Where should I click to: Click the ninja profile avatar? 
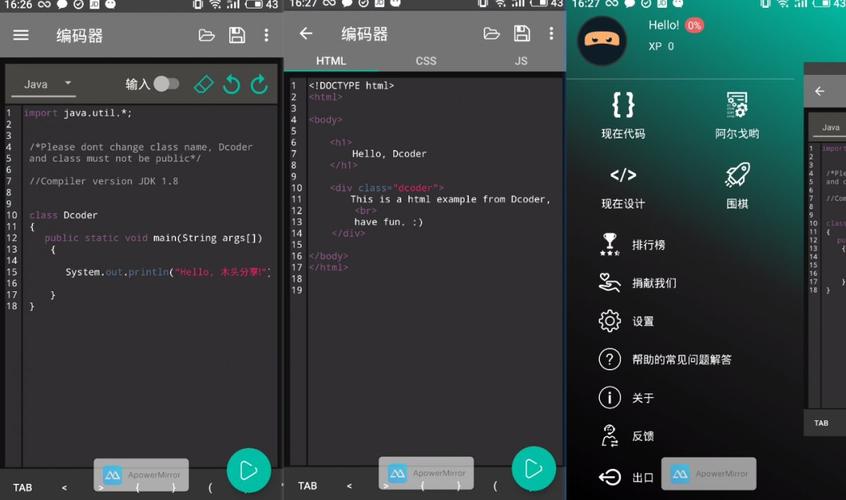pyautogui.click(x=603, y=40)
